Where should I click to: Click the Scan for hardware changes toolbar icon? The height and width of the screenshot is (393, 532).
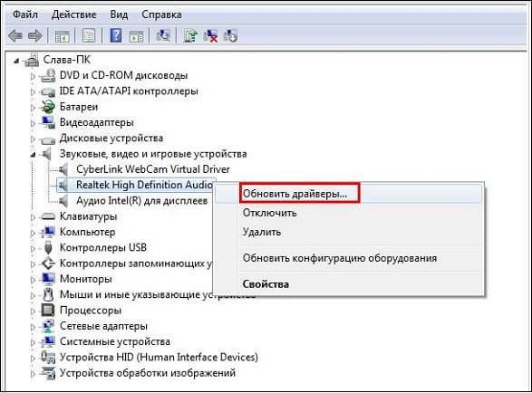click(x=163, y=35)
